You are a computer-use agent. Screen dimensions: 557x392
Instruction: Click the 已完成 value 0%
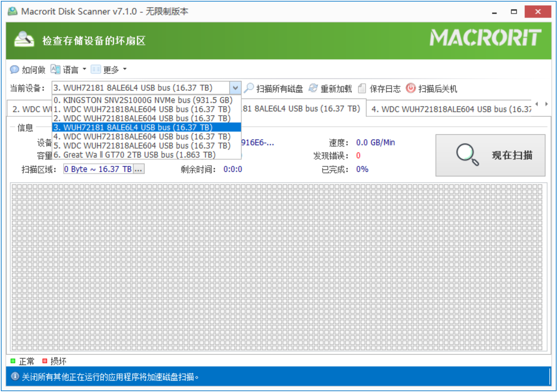click(x=362, y=169)
